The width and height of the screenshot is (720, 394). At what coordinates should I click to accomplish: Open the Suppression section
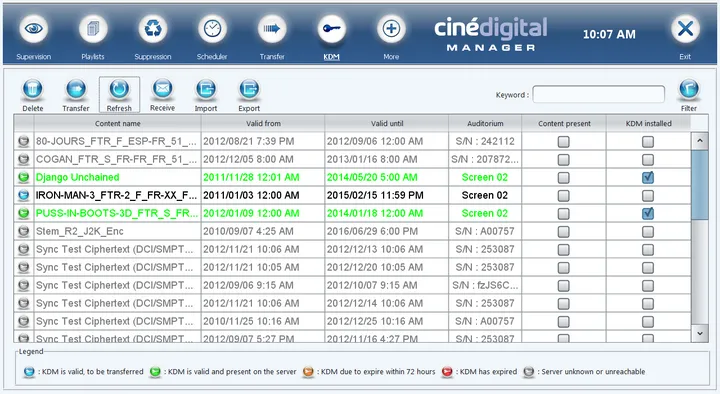pos(153,29)
